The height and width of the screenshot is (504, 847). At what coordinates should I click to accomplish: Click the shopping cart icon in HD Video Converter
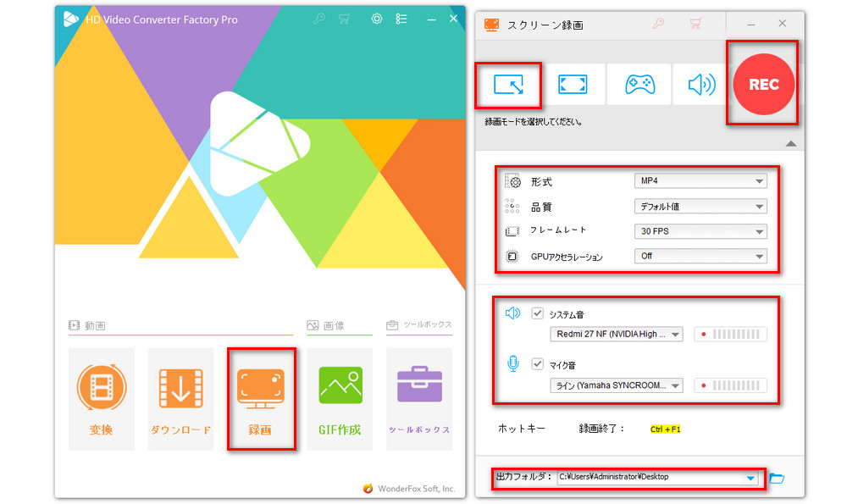(344, 19)
